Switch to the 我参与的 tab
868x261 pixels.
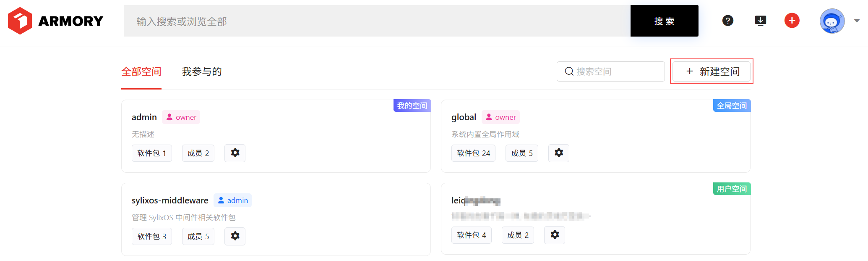(x=201, y=72)
